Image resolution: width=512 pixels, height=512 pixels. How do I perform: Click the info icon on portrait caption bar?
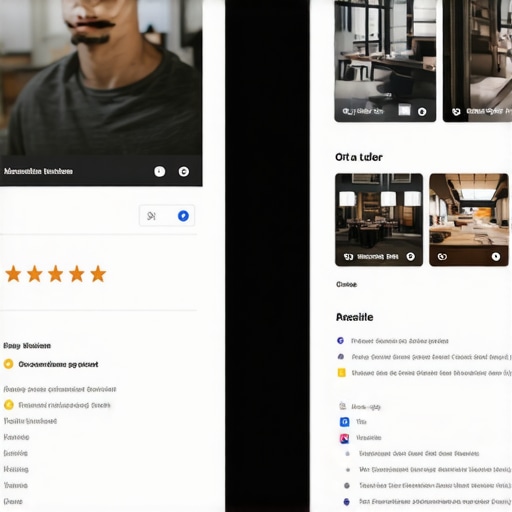coord(159,171)
